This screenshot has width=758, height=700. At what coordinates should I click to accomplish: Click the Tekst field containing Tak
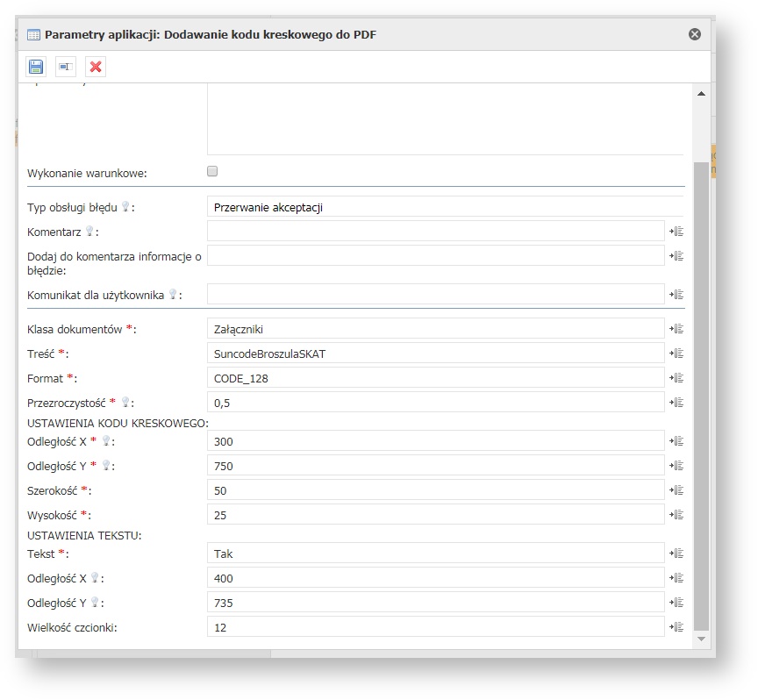pos(435,554)
